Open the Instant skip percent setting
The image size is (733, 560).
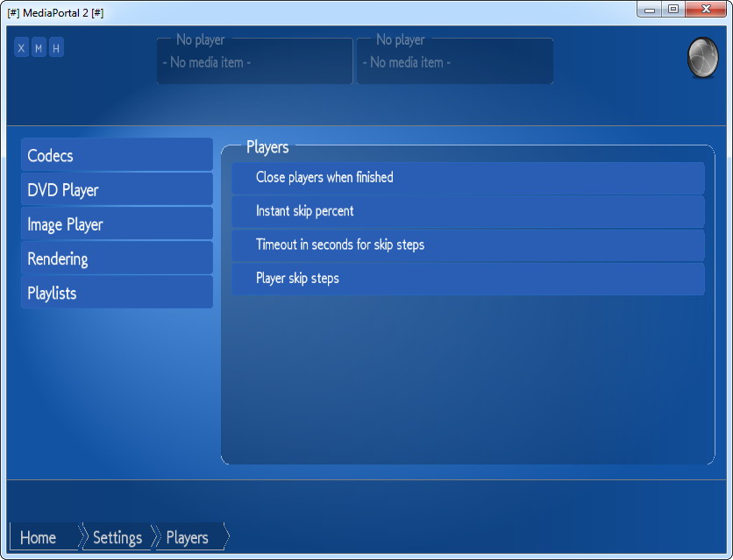(468, 211)
